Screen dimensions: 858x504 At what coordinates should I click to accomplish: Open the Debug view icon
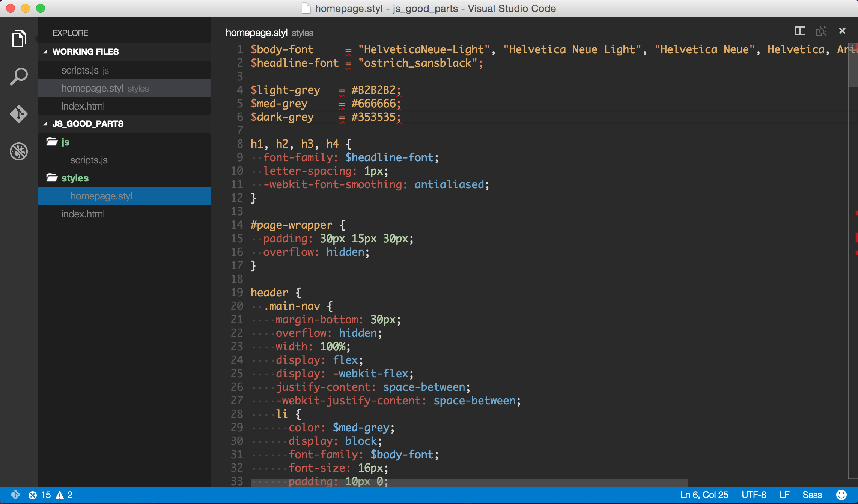[x=19, y=151]
